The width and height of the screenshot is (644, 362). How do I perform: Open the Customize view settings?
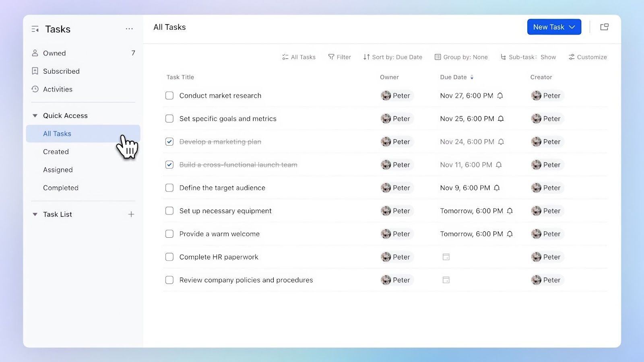(x=587, y=57)
